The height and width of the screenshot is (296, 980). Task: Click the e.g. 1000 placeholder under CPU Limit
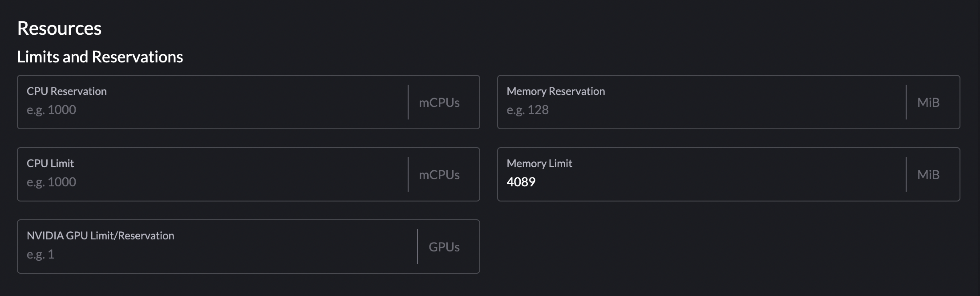(x=52, y=181)
